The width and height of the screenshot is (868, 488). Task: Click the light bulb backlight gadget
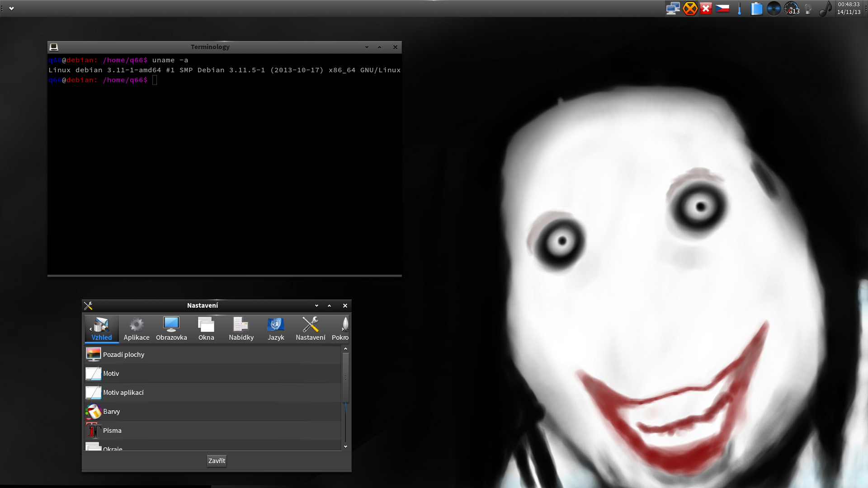pos(808,9)
